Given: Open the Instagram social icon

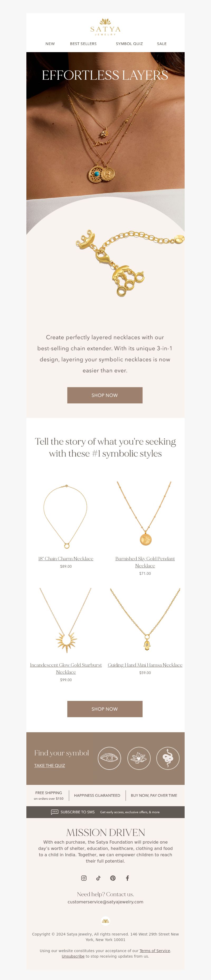Looking at the screenshot, I should (x=84, y=878).
